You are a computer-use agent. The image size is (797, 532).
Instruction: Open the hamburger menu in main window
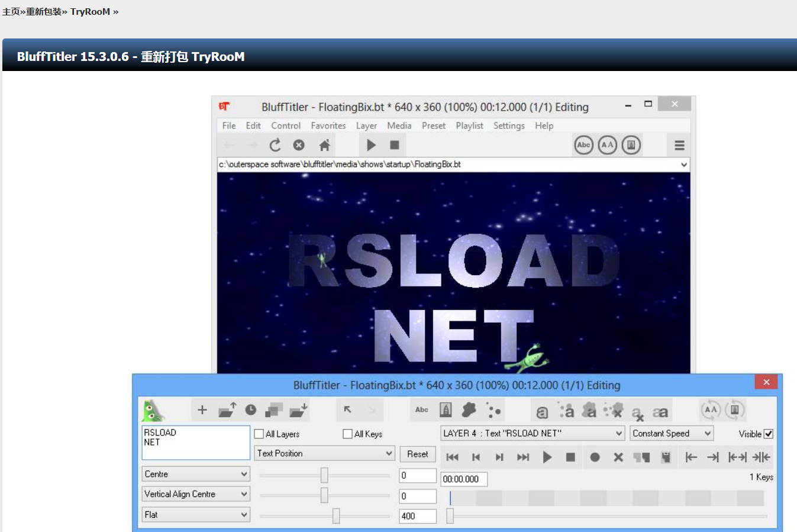point(679,145)
